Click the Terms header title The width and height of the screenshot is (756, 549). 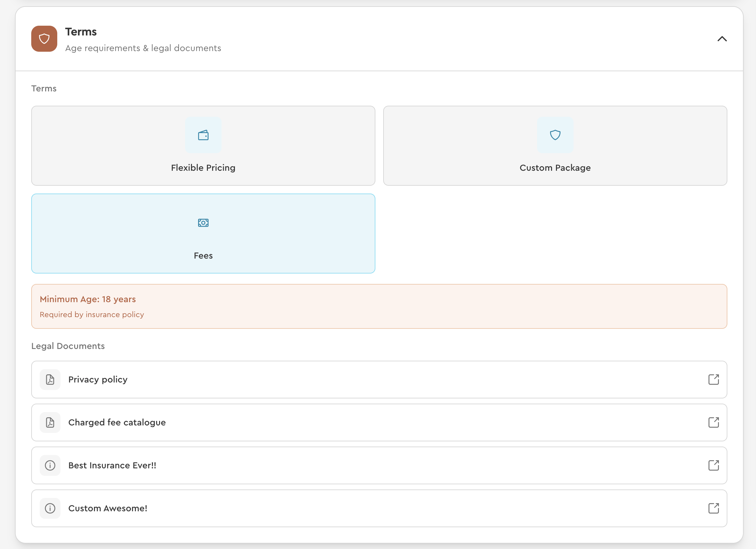[x=81, y=32]
